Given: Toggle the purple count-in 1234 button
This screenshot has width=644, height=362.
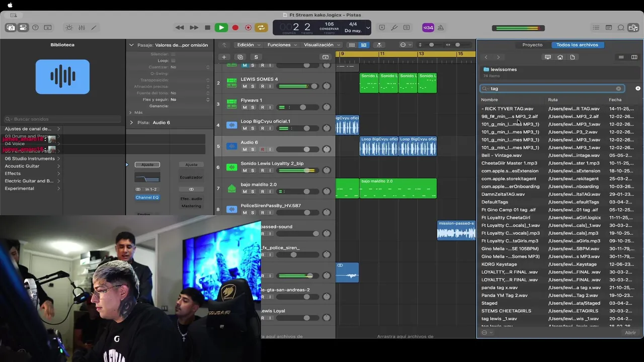Looking at the screenshot, I should coord(428,28).
